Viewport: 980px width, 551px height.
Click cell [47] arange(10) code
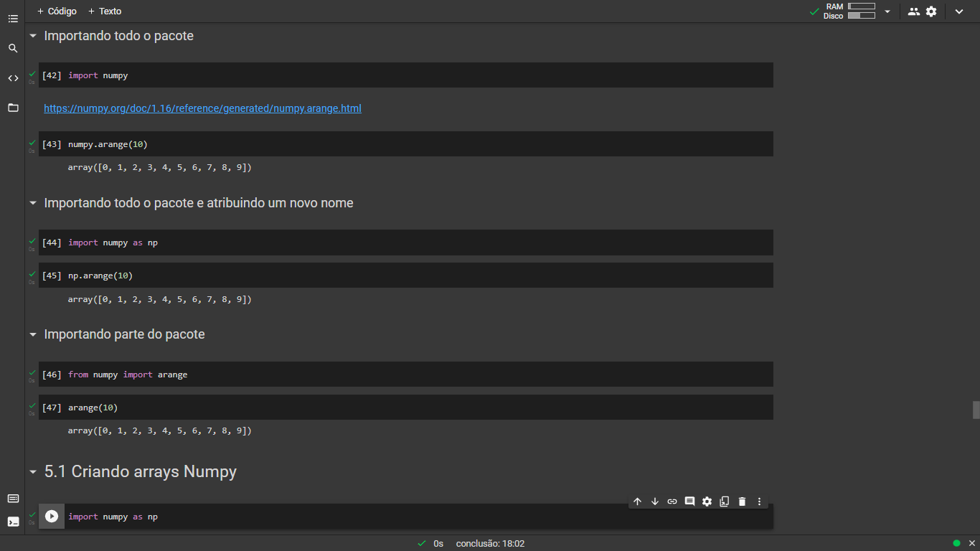click(93, 408)
